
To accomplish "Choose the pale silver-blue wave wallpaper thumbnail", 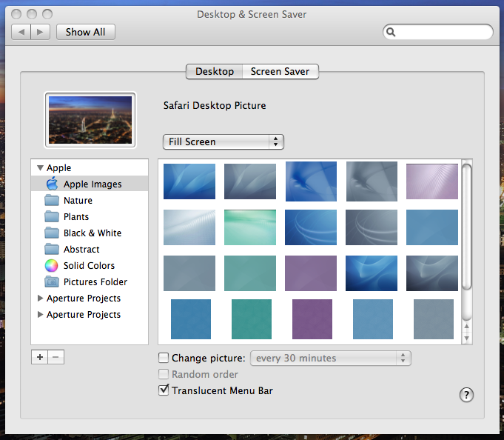I will point(189,227).
